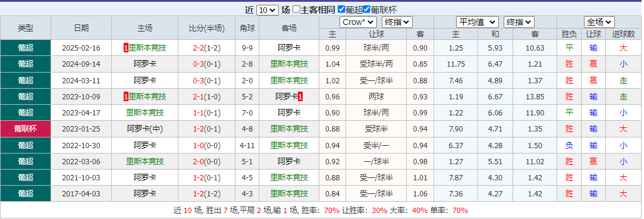Screen dimensions: 644x219
Task: Open 里斯本竞技 away team in 2017-04-03 row
Action: tap(289, 193)
